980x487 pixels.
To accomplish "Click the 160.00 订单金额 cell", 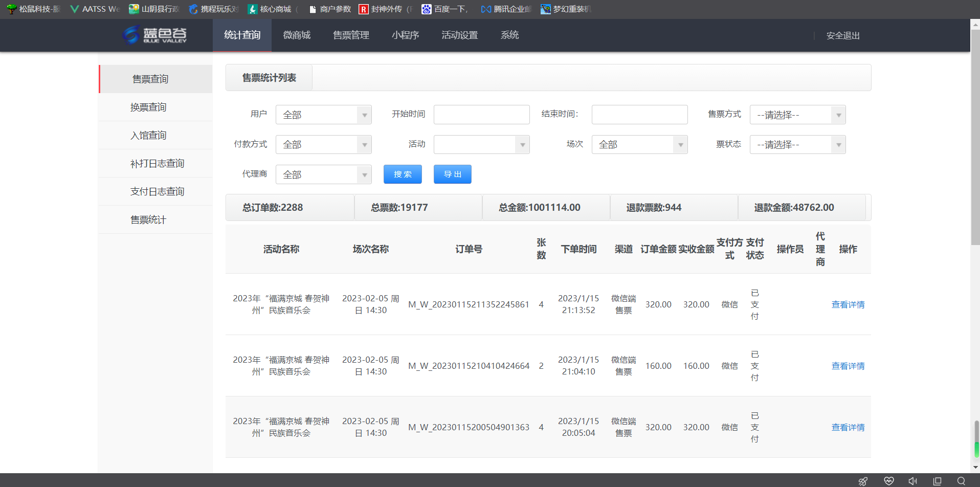I will click(x=658, y=366).
